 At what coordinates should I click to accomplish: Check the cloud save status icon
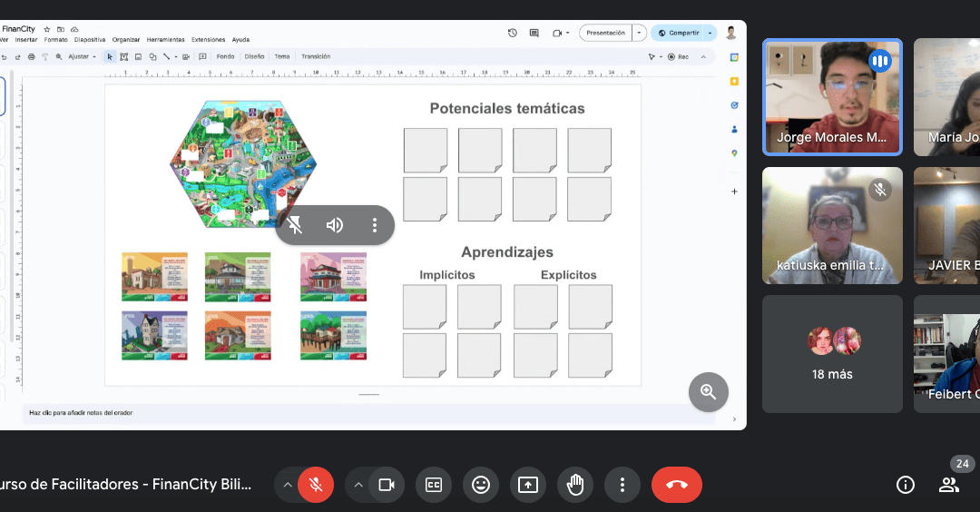(74, 29)
